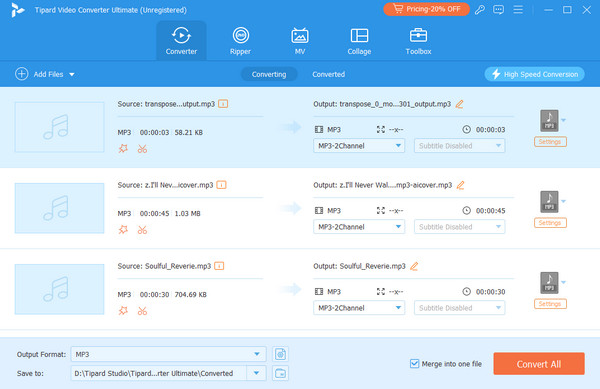The width and height of the screenshot is (600, 389).
Task: Open info icon for z.I'll Never source file
Action: pos(221,185)
